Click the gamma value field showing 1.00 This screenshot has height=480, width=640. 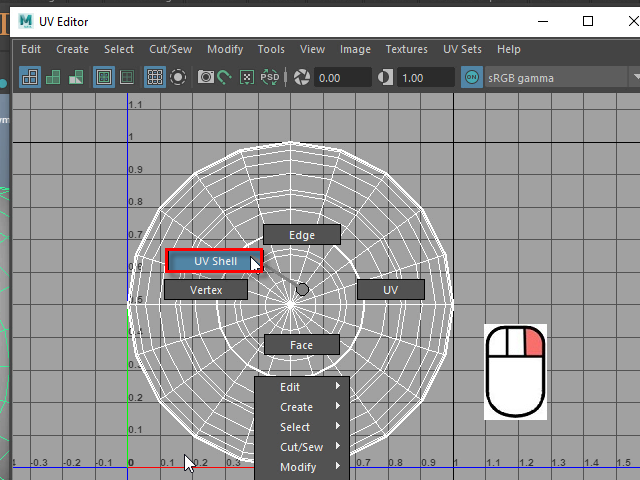point(424,77)
